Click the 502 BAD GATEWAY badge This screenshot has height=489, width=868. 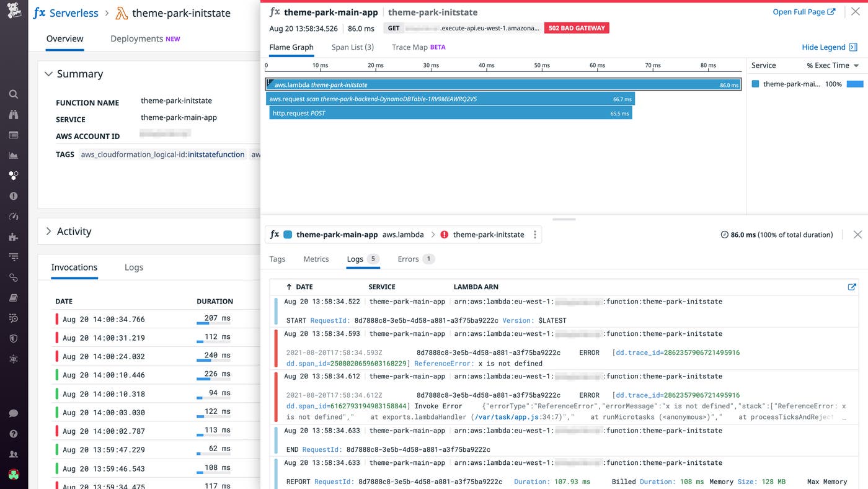(x=577, y=28)
